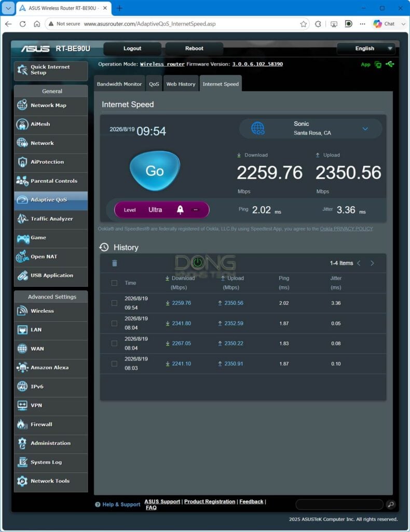The height and width of the screenshot is (532, 410).
Task: Open System Log
Action: point(51,462)
